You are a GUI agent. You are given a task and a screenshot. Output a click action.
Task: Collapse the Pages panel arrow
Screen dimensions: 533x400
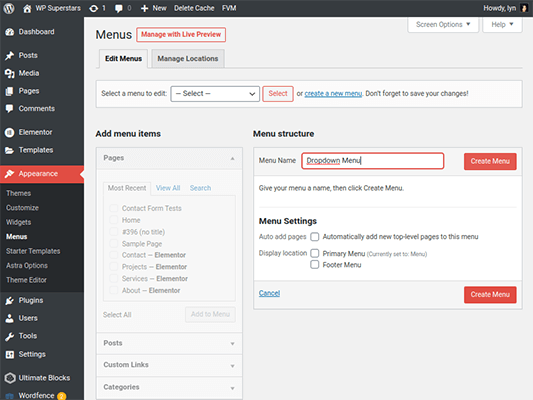(233, 158)
